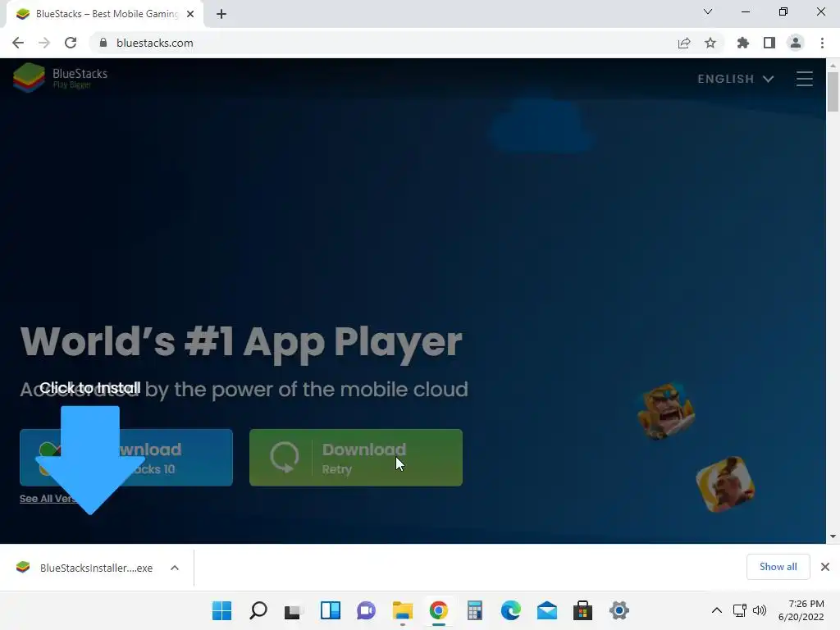The image size is (840, 630).
Task: Open a new browser tab
Action: (221, 14)
